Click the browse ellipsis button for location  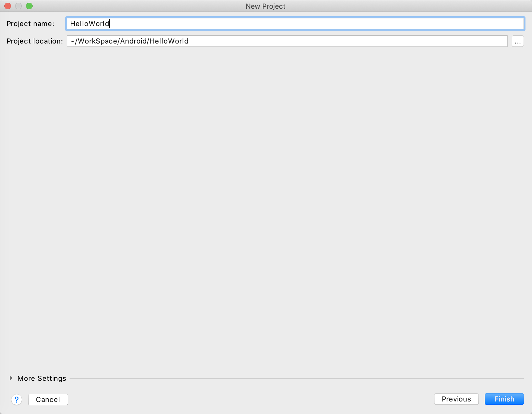click(518, 41)
